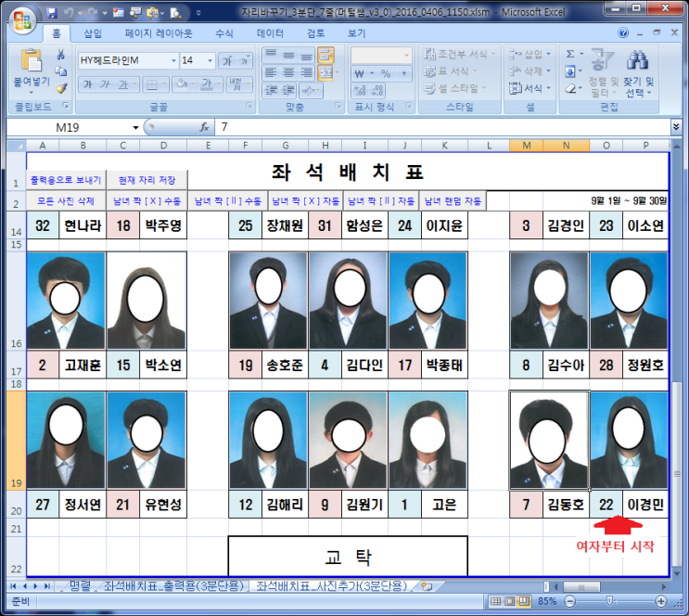
Task: Toggle Page Layout view button
Action: [510, 601]
